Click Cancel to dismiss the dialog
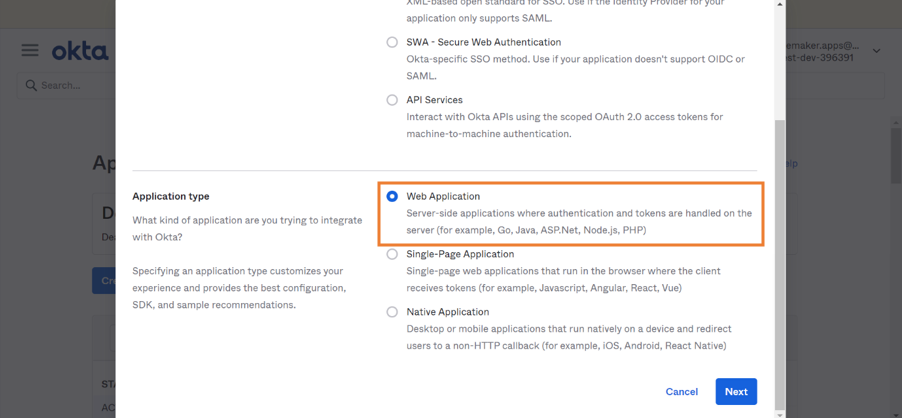The image size is (904, 418). tap(681, 392)
